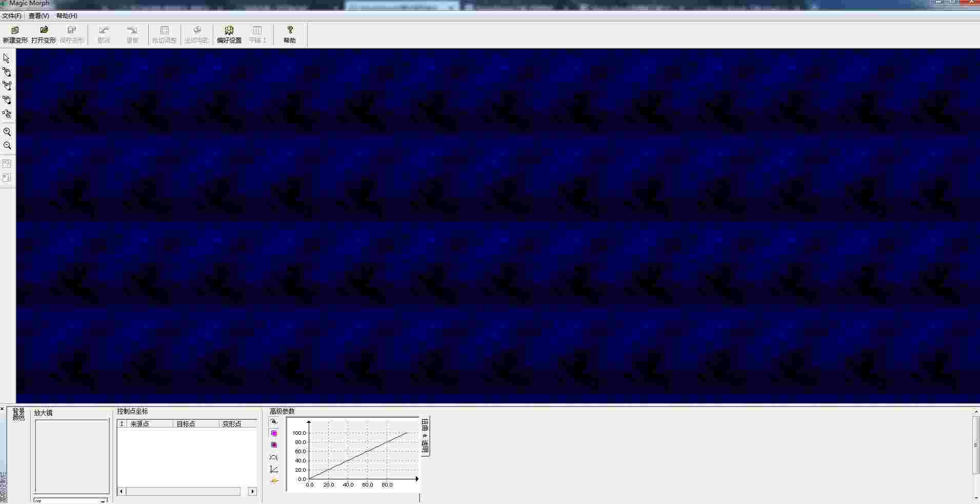Viewport: 980px width, 504px height.
Task: Click the 打开变形 toolbar button
Action: pyautogui.click(x=44, y=33)
